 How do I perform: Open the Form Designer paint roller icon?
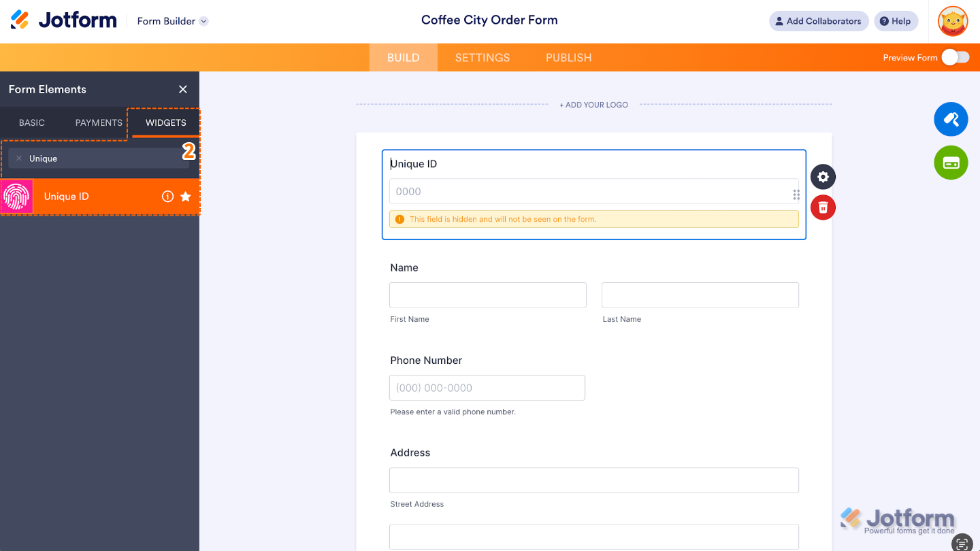(951, 119)
